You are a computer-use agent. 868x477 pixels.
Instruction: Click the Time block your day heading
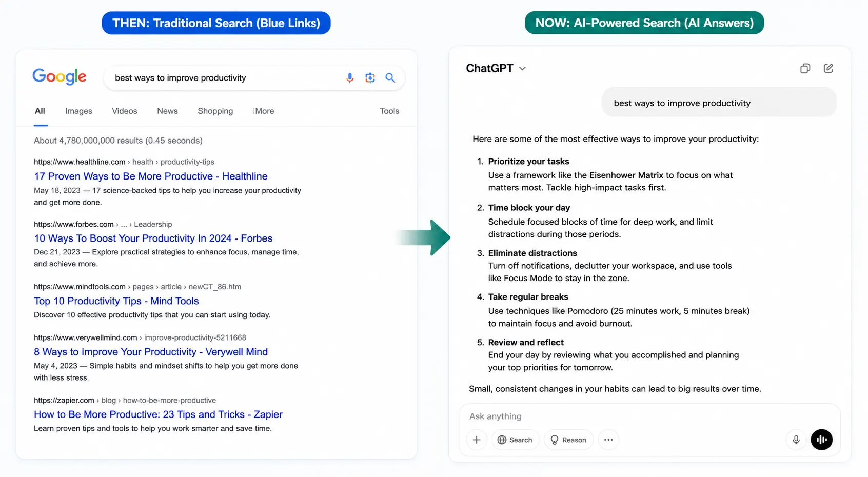(529, 207)
